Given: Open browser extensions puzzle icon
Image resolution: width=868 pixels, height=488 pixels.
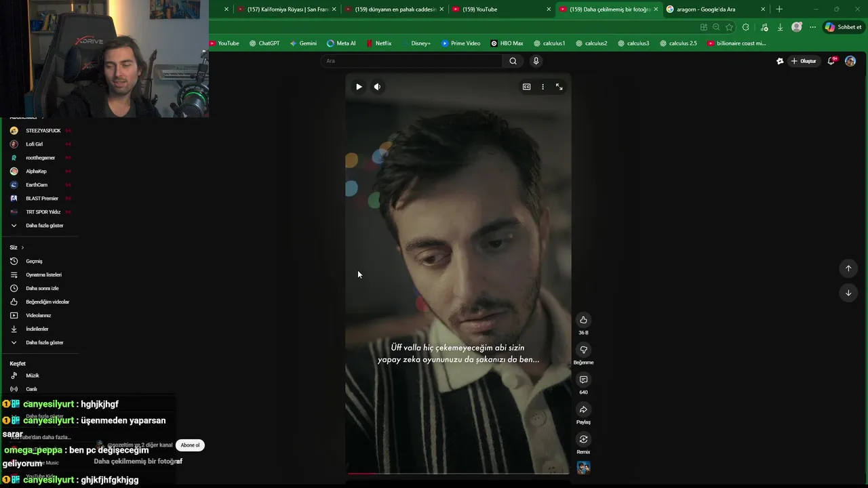Looking at the screenshot, I should [746, 27].
